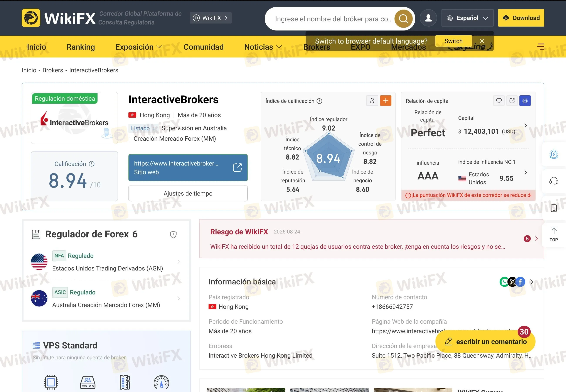The height and width of the screenshot is (392, 566).
Task: Click the share icon in the Relación de capital card
Action: click(512, 101)
